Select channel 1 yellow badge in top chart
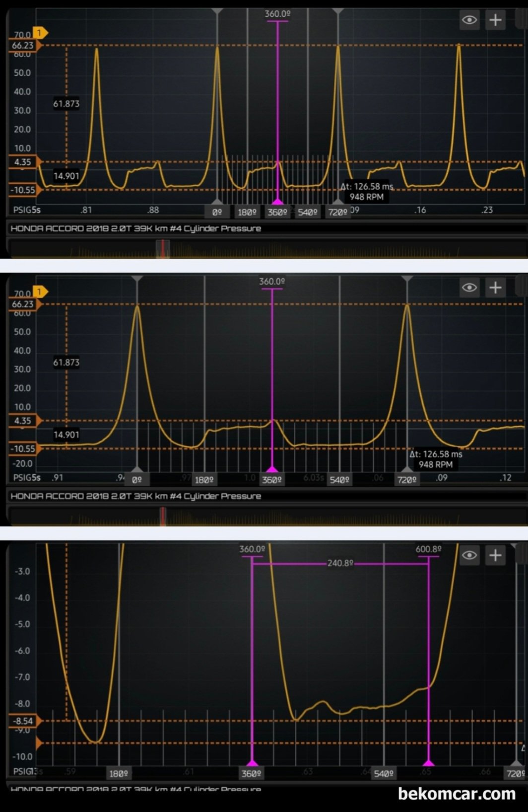The width and height of the screenshot is (528, 812). 40,33
